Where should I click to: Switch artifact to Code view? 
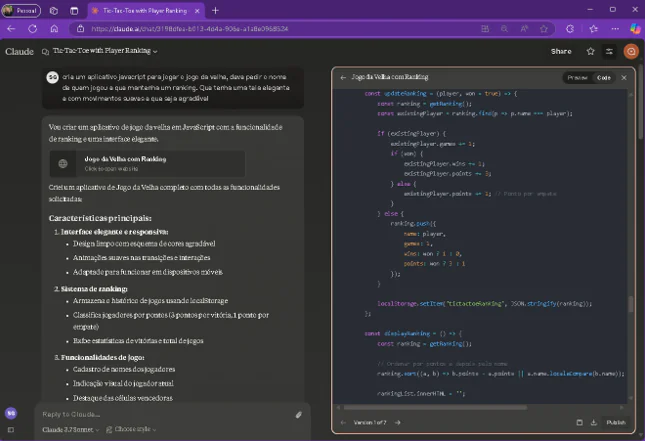(603, 78)
